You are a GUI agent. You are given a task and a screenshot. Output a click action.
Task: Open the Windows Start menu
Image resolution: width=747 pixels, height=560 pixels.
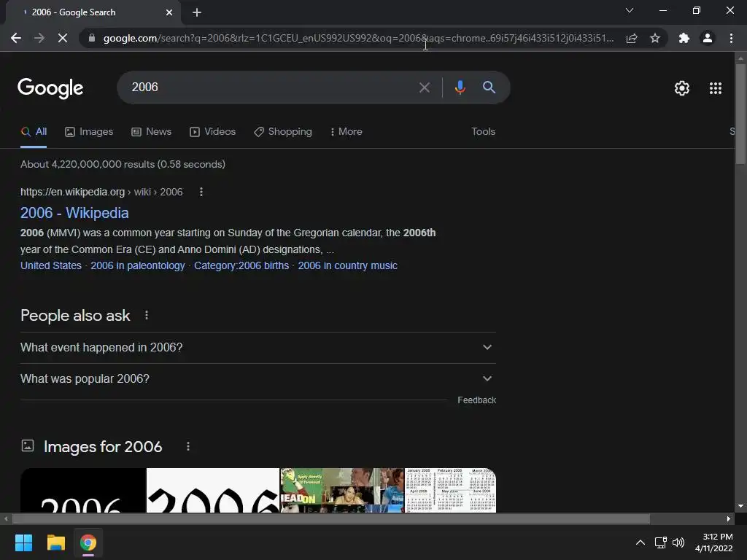coord(23,542)
